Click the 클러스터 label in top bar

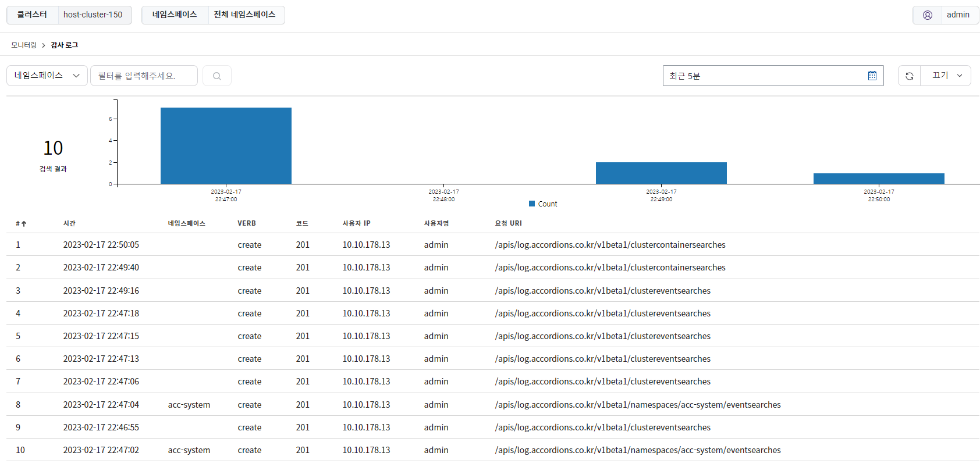point(32,15)
